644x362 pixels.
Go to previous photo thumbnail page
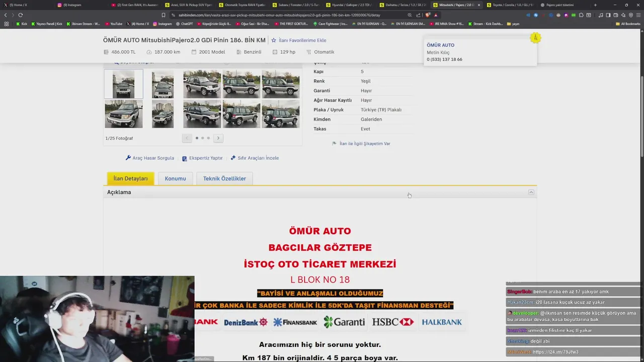(187, 138)
